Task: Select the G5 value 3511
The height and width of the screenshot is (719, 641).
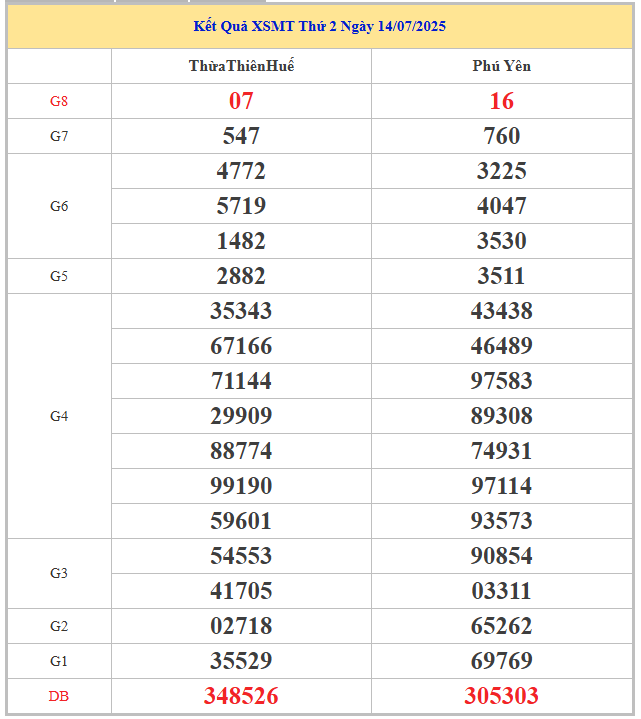Action: pyautogui.click(x=502, y=276)
